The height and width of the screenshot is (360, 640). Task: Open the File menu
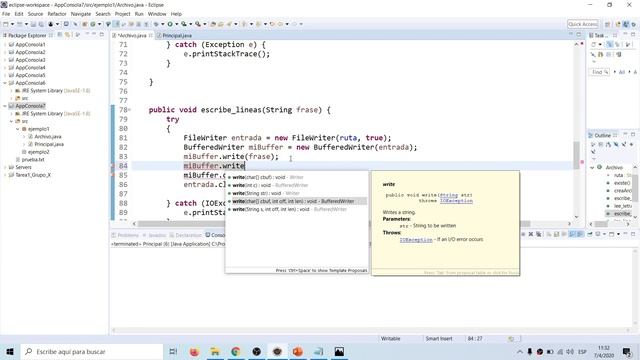(x=6, y=14)
